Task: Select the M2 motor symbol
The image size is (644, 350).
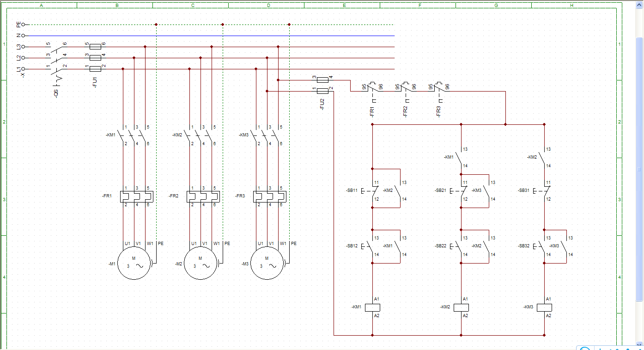Action: [x=200, y=264]
